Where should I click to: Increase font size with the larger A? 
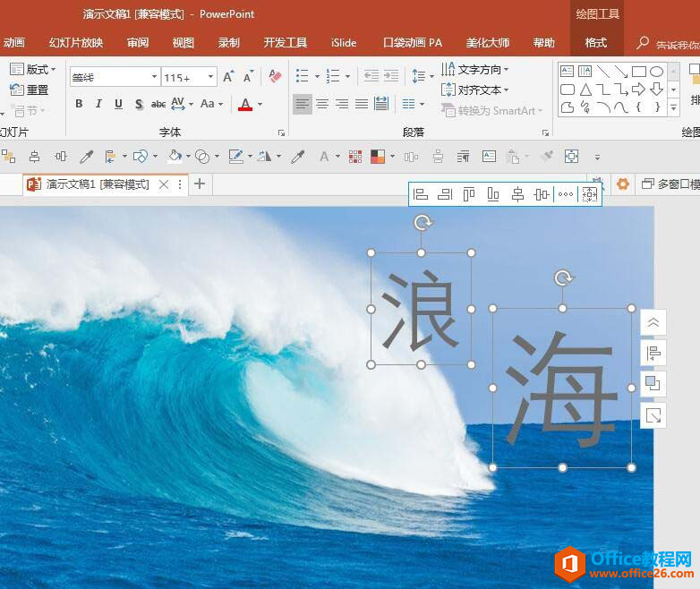tap(228, 77)
